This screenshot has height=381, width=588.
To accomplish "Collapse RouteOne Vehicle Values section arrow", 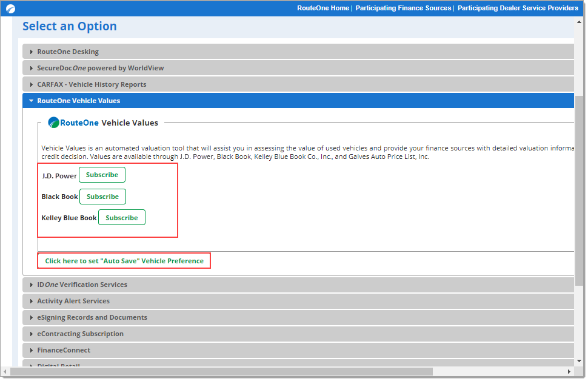I will pyautogui.click(x=31, y=101).
